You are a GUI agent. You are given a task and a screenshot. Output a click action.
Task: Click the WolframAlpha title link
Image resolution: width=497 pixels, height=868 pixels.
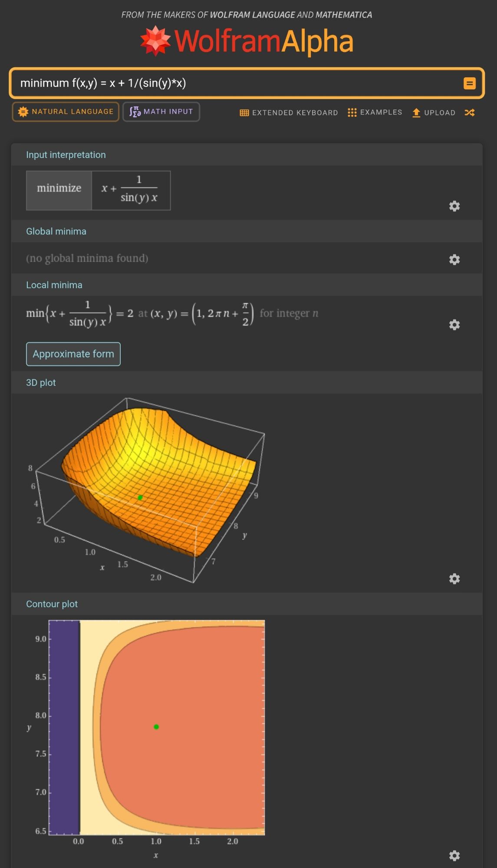pos(264,42)
